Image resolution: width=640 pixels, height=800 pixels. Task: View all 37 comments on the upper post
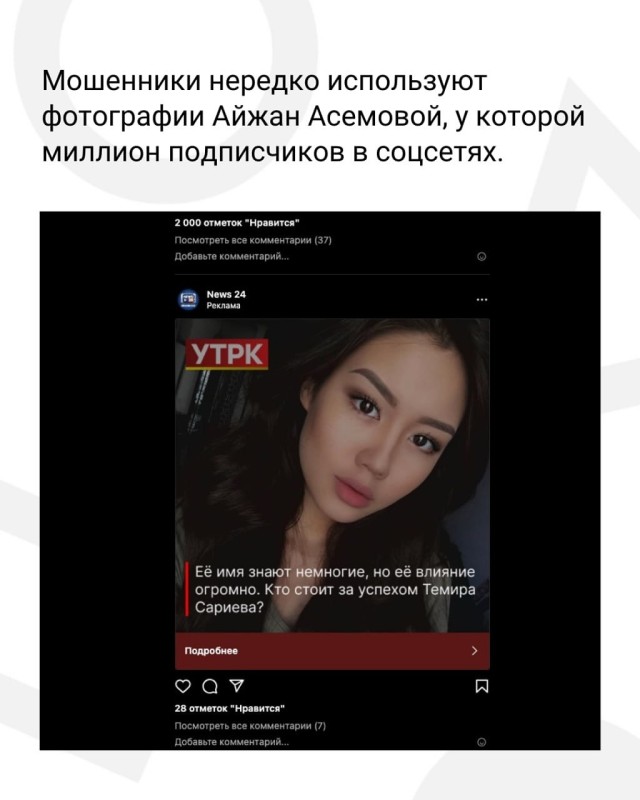[x=253, y=240]
